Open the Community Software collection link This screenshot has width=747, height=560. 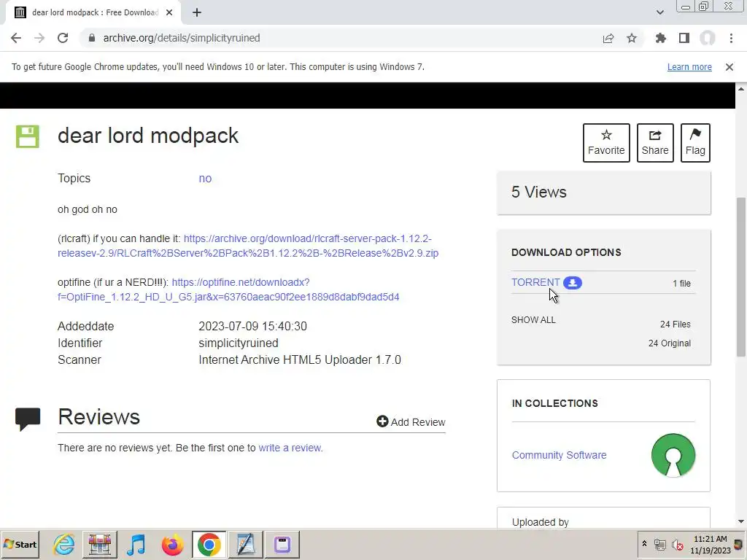pos(560,455)
